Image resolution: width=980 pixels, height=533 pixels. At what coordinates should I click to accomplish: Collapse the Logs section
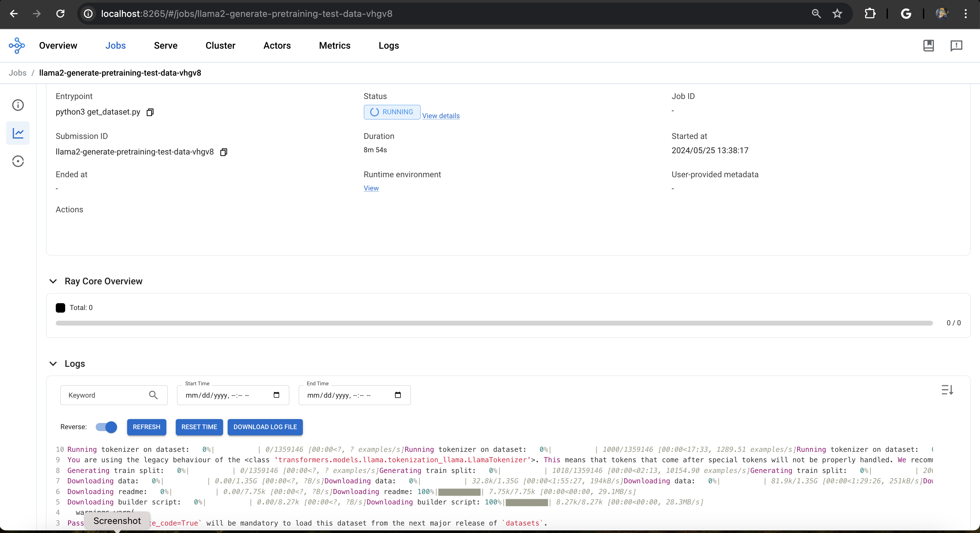[x=53, y=363]
